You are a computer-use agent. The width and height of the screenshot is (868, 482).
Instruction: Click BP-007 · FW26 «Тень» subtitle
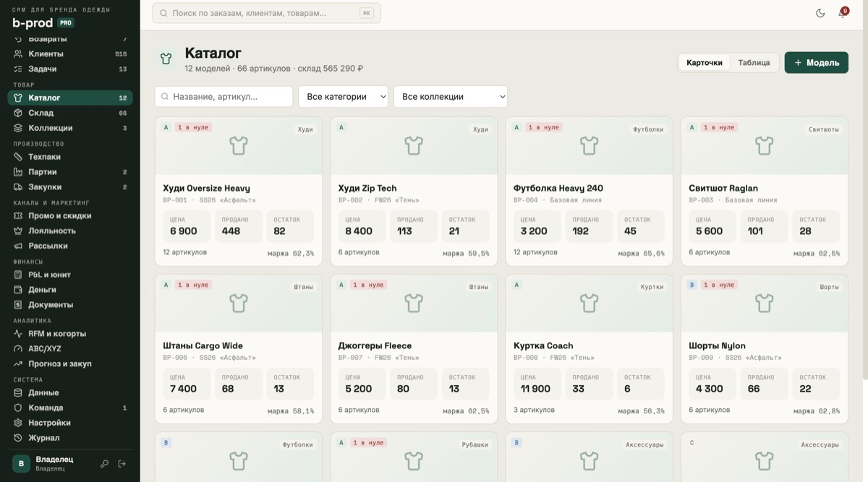[378, 358]
